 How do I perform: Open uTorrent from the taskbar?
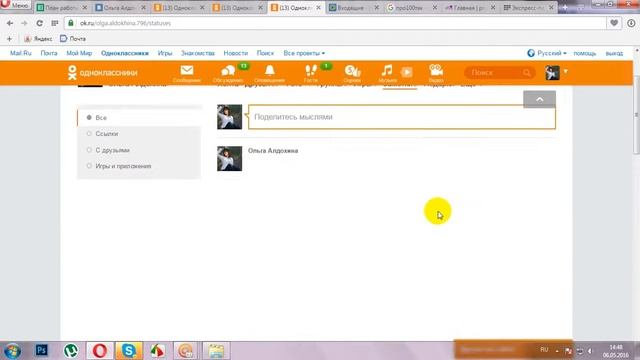pos(71,351)
